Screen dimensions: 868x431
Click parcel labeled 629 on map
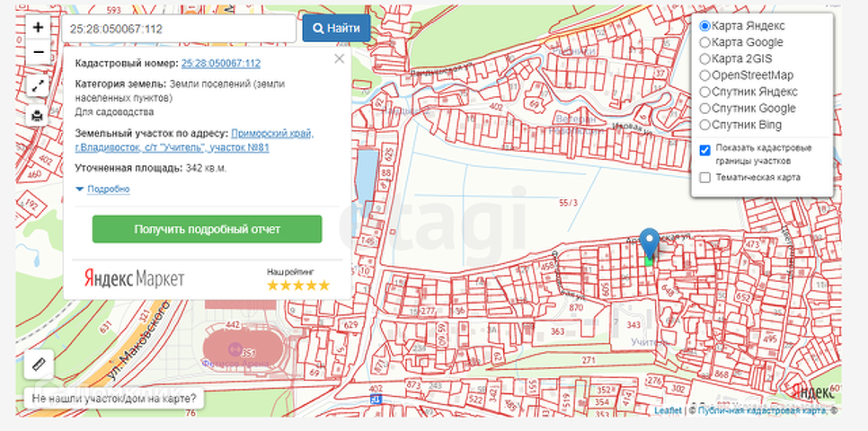351,324
